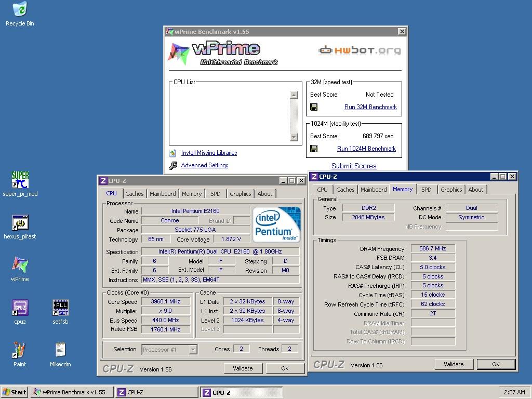Switch to wPrime Benchmark taskbar button

pyautogui.click(x=71, y=392)
